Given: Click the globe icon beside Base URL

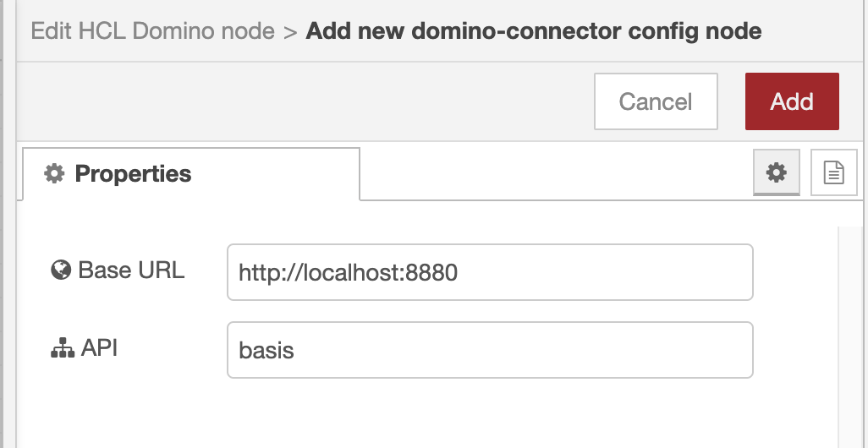Looking at the screenshot, I should click(x=60, y=270).
